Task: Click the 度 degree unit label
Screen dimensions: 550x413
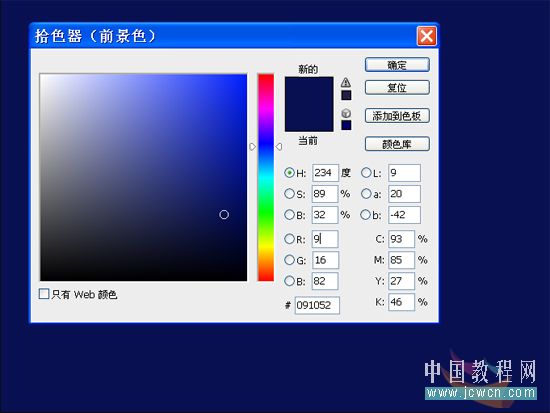Action: tap(346, 173)
